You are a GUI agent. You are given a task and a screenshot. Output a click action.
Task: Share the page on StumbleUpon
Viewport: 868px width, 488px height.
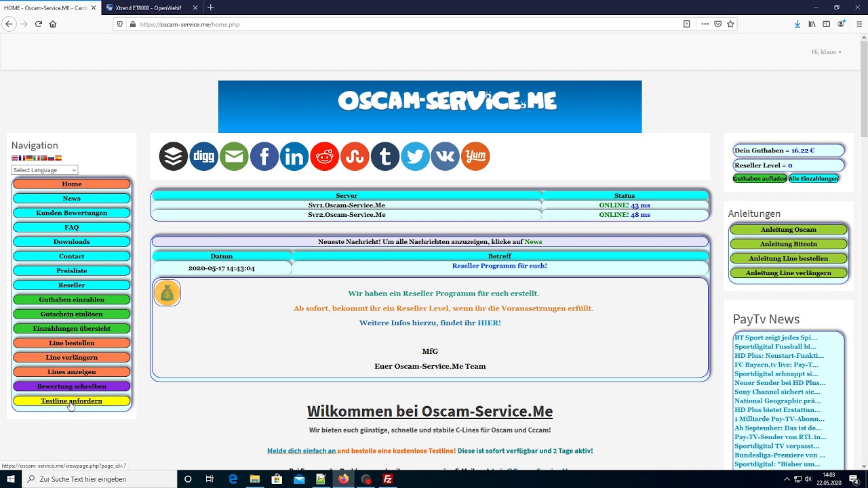(355, 157)
